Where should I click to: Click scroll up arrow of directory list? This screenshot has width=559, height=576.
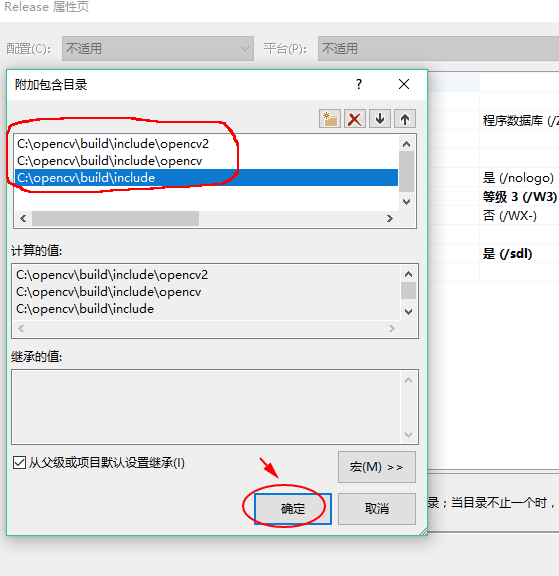coord(407,144)
